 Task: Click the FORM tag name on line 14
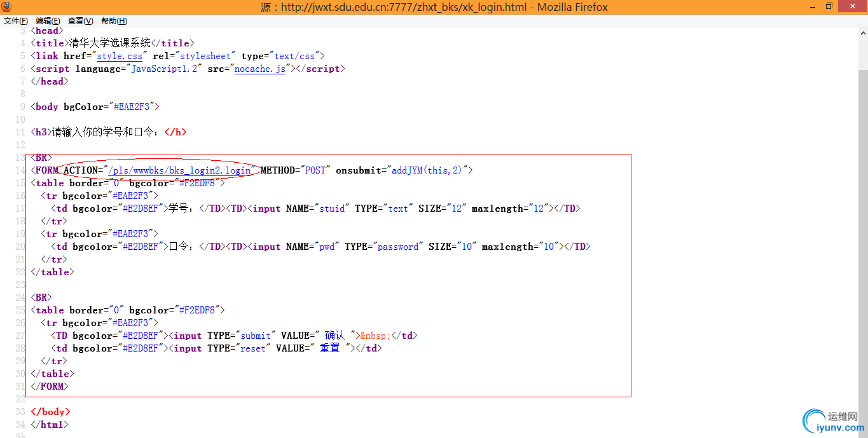(x=46, y=170)
